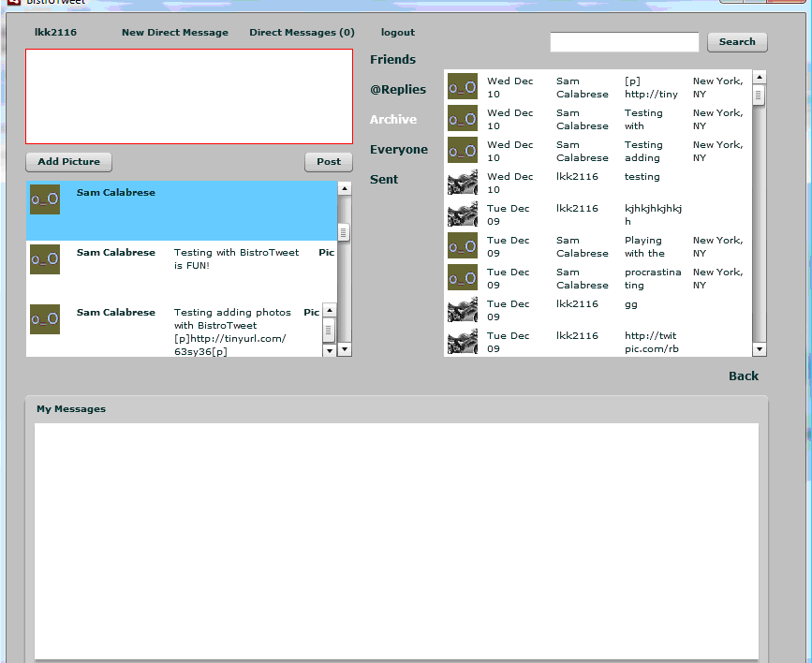Click motorcycle avatar of the 'kjhkjhkjhkj' row

pos(463,214)
